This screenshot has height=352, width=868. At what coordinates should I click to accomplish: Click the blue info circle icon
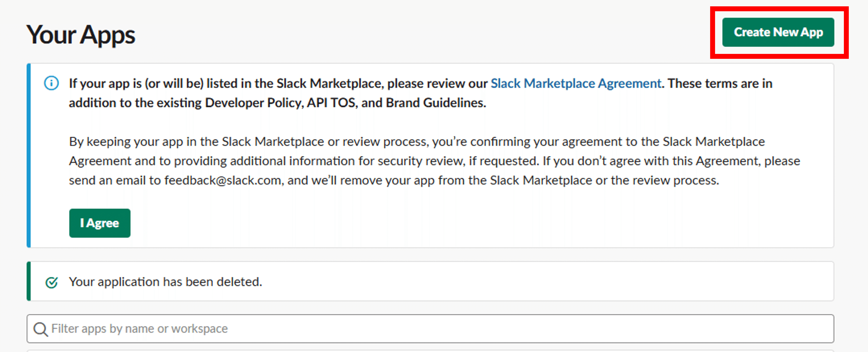pyautogui.click(x=52, y=83)
